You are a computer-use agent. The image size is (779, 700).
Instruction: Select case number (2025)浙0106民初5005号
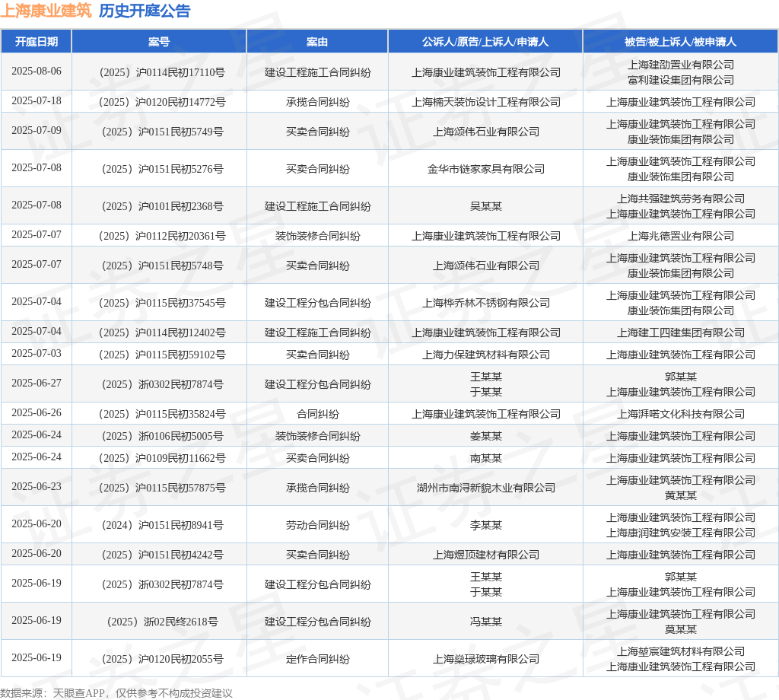(162, 436)
